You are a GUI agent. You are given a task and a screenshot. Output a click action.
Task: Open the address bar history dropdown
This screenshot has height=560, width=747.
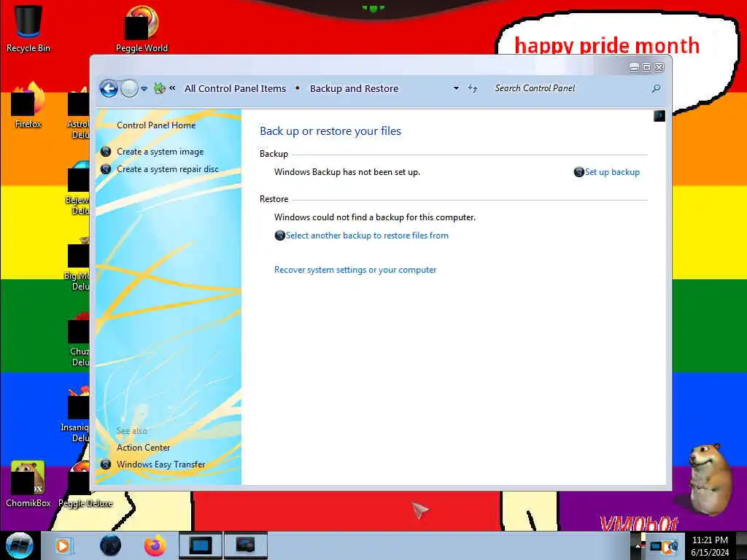tap(456, 88)
